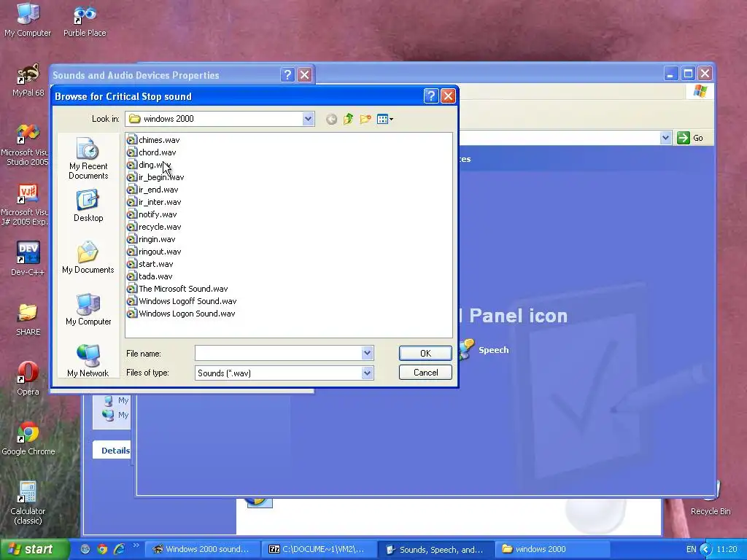This screenshot has width=747, height=560.
Task: Expand the Look in dropdown
Action: click(x=308, y=119)
